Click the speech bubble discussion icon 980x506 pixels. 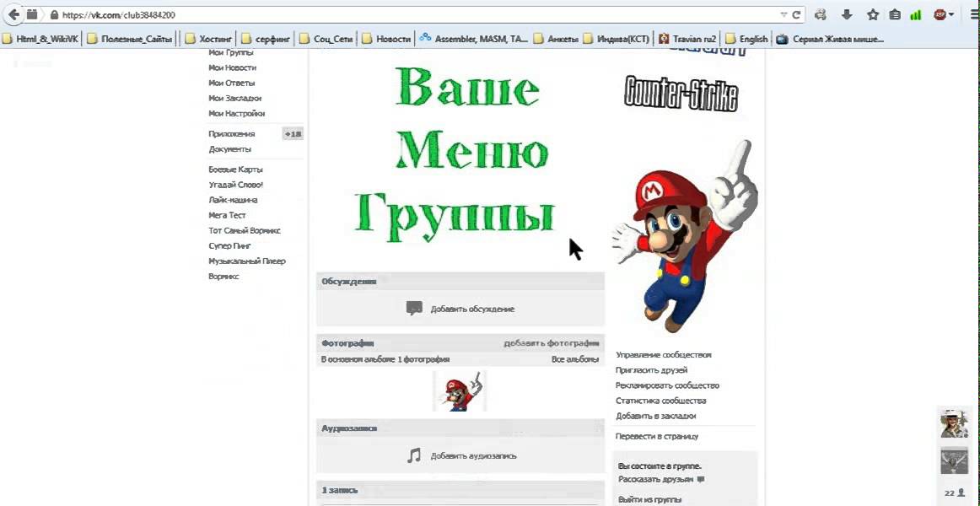pyautogui.click(x=414, y=309)
